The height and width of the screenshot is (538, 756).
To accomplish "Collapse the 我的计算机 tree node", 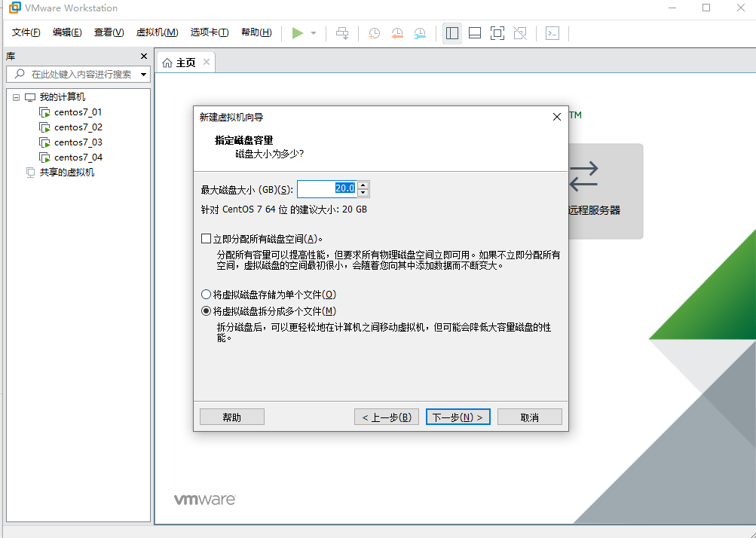I will pos(16,96).
